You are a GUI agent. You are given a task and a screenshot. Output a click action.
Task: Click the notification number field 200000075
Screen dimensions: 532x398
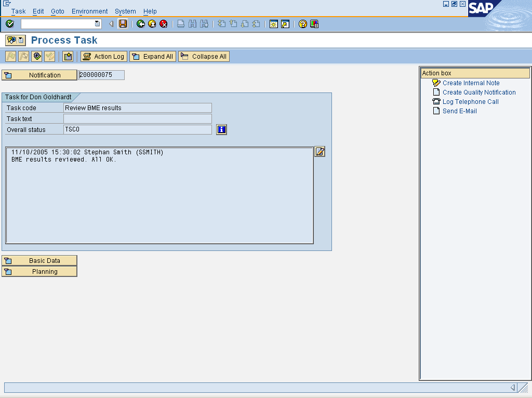[101, 75]
